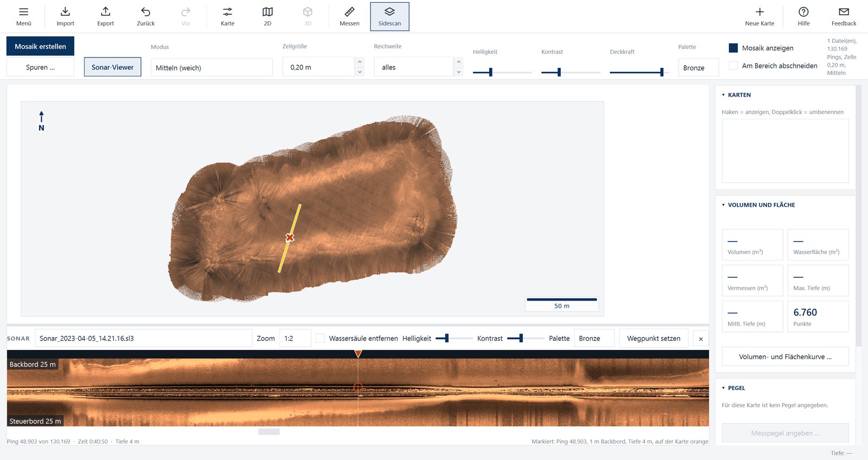
Task: Collapse the KARTEN panel section
Action: tap(723, 95)
